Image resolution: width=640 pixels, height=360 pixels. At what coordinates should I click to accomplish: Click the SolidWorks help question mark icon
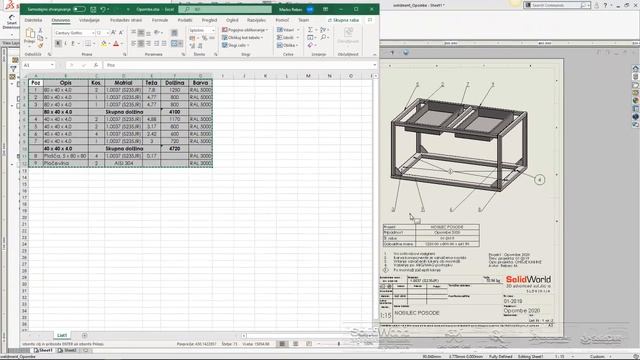click(605, 5)
